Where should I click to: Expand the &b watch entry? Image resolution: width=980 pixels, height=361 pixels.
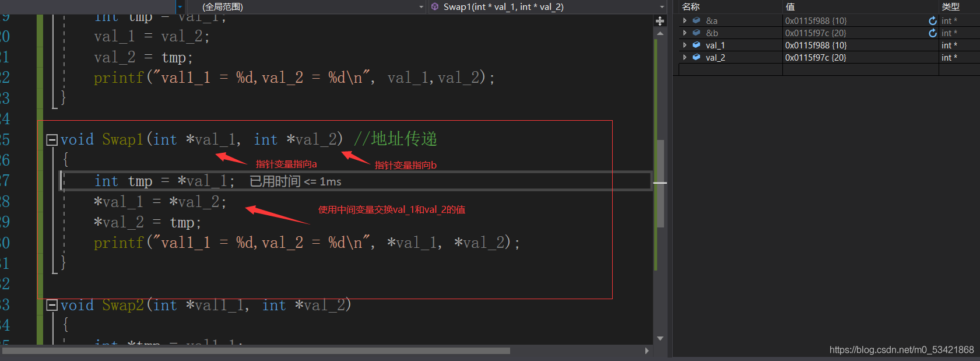click(x=685, y=33)
